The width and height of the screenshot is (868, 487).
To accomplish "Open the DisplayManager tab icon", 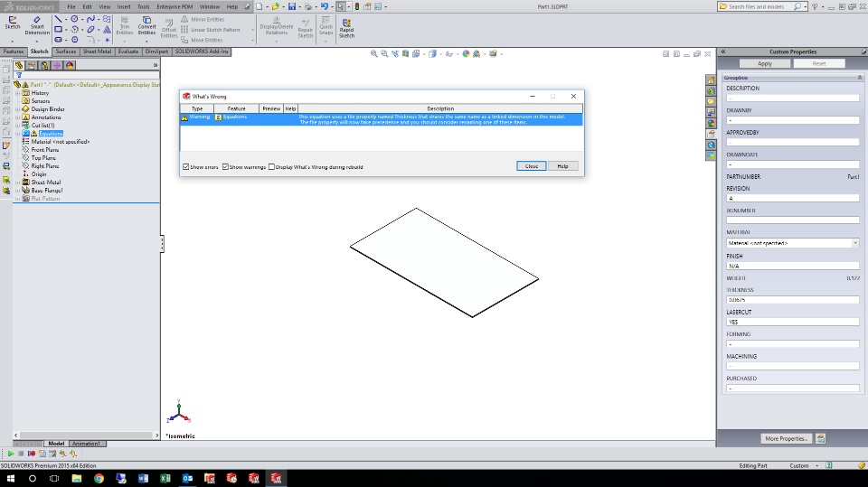I will tap(70, 65).
